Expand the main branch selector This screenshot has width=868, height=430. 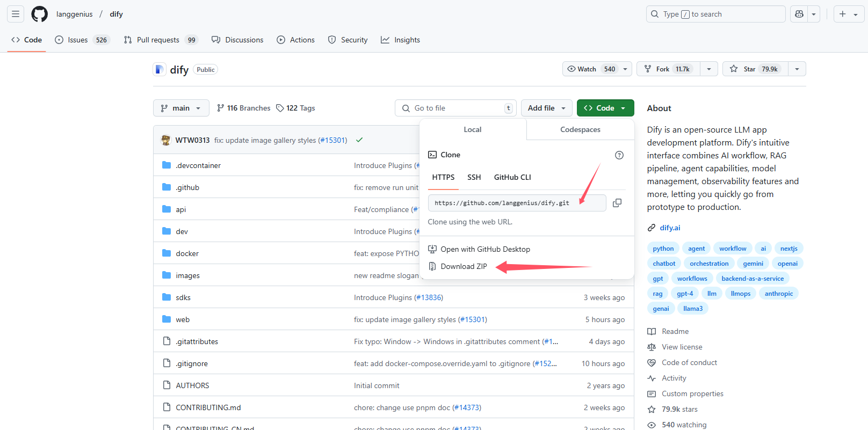181,108
